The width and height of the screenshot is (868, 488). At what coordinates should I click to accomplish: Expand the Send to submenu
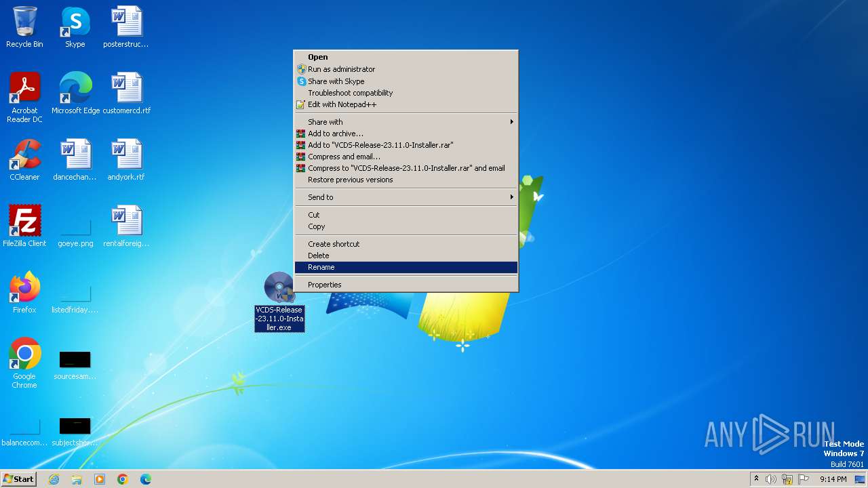point(406,197)
